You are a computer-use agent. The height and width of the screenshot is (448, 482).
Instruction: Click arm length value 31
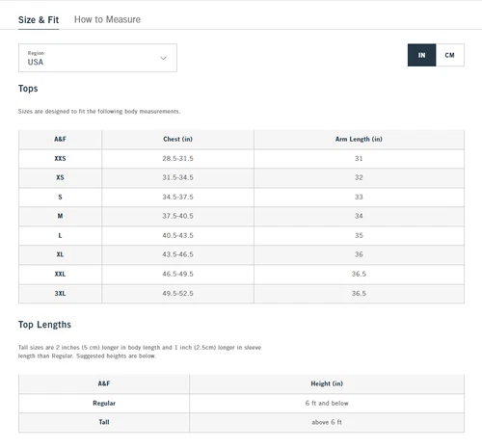(x=359, y=158)
